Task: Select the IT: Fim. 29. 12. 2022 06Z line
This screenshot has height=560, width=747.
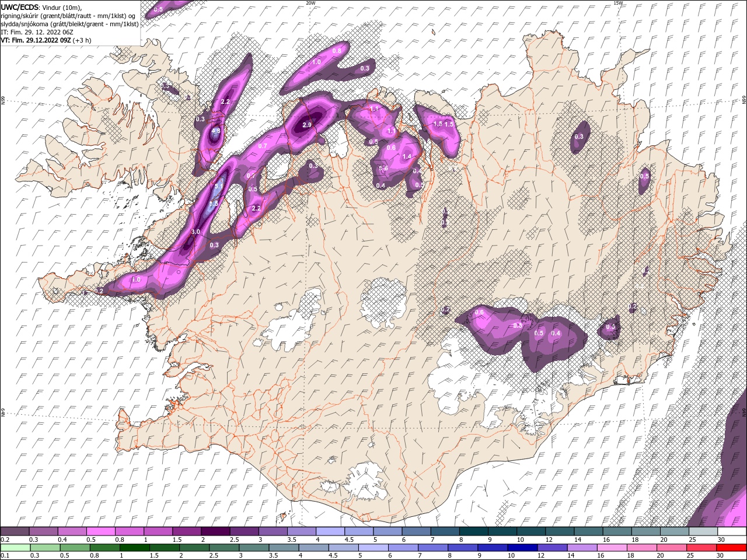Action: tap(36, 32)
